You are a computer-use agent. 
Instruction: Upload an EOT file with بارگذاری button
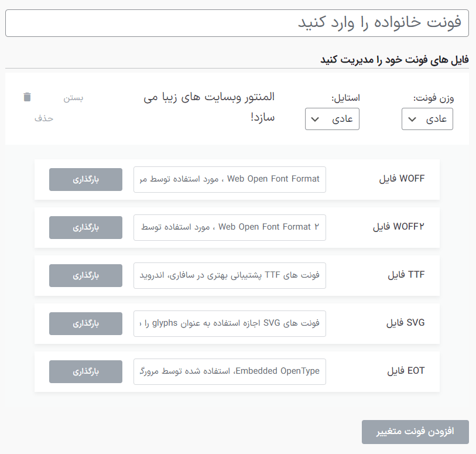[85, 371]
